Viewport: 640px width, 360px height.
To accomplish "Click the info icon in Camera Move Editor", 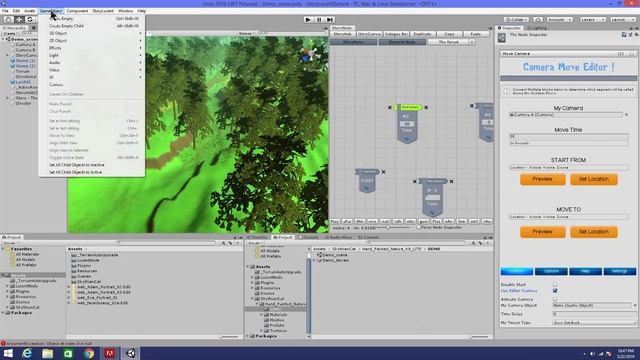I will click(x=507, y=91).
